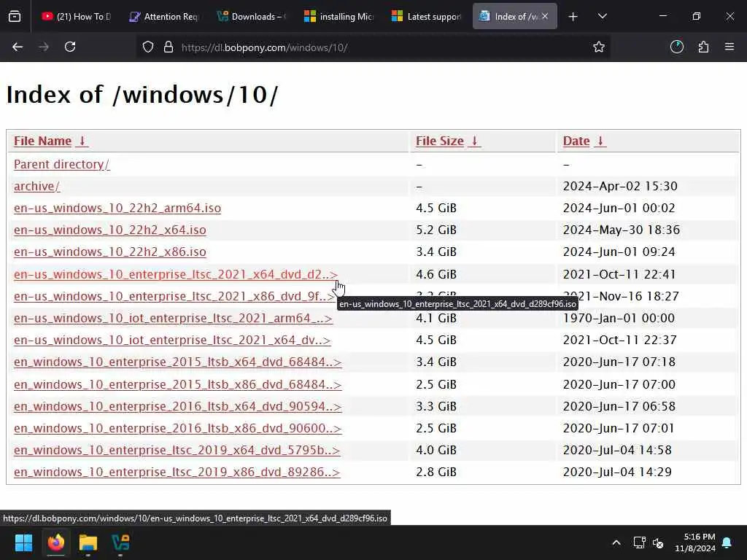This screenshot has width=747, height=560.
Task: Go back to previous page
Action: pos(18,47)
